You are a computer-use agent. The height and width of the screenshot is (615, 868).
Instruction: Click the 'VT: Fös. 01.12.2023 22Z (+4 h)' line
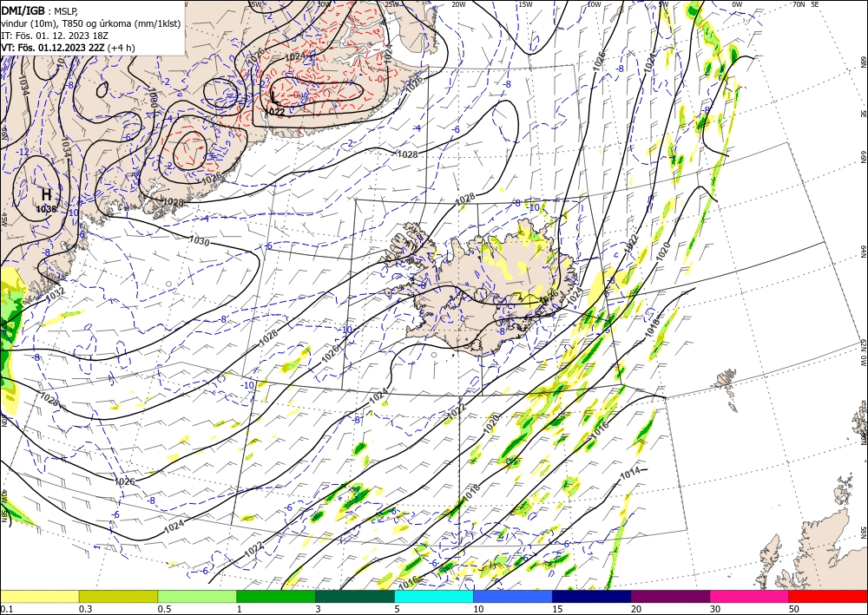tap(68, 48)
